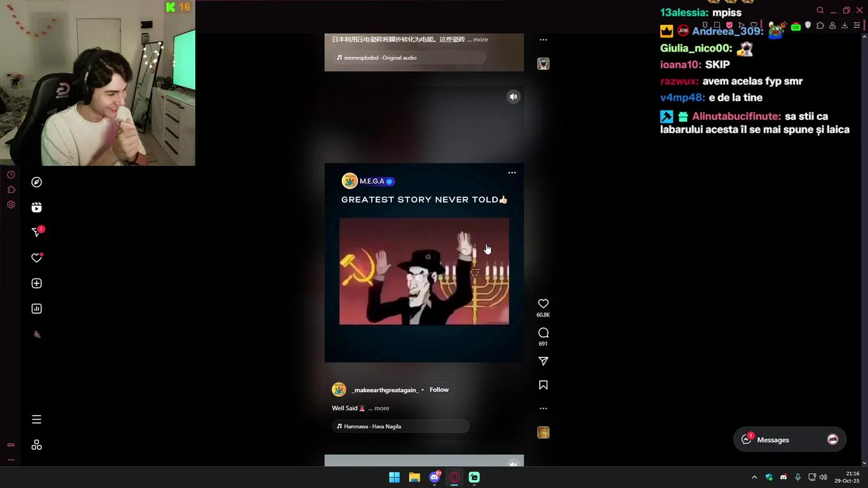Open dashboard insights bar-chart icon
Image resolution: width=868 pixels, height=488 pixels.
point(37,309)
